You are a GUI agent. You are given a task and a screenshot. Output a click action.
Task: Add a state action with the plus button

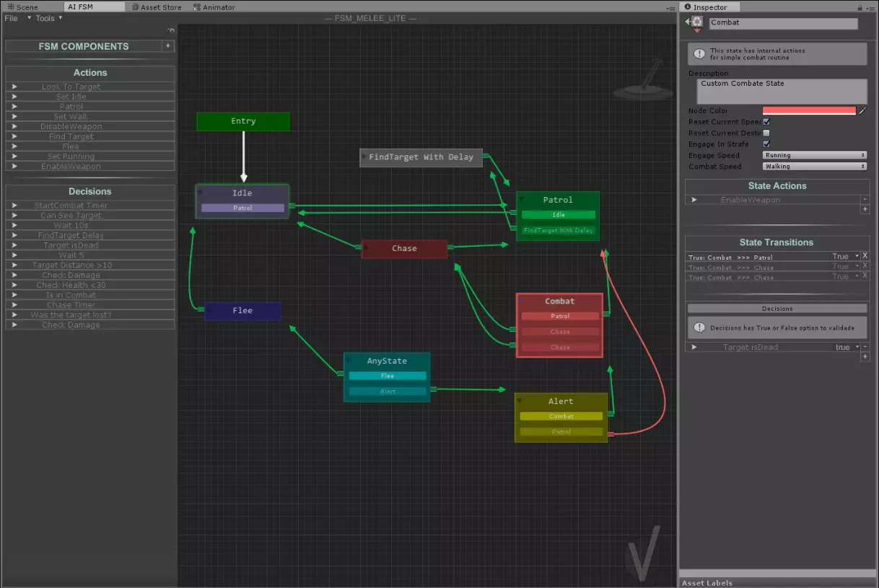(x=865, y=209)
